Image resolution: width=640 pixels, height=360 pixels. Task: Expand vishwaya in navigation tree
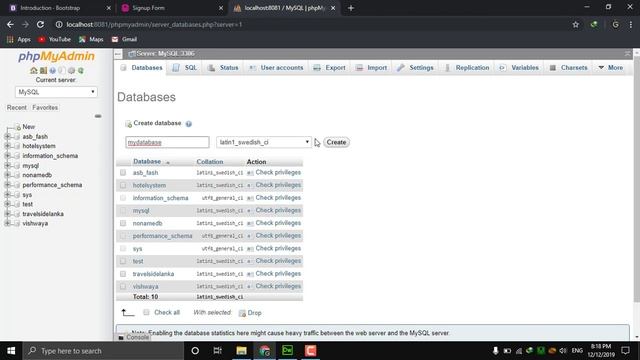point(7,223)
